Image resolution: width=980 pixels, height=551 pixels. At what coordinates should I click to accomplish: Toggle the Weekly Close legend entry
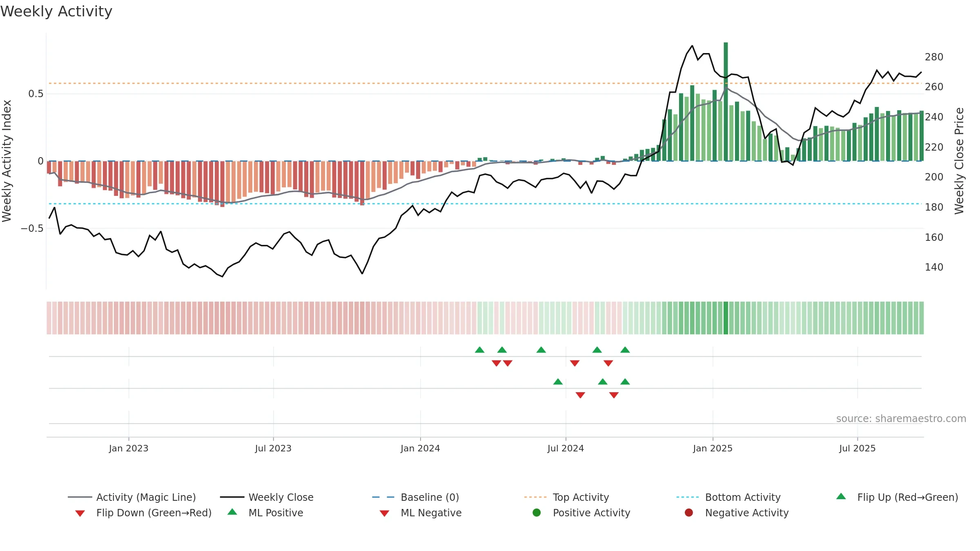point(267,497)
